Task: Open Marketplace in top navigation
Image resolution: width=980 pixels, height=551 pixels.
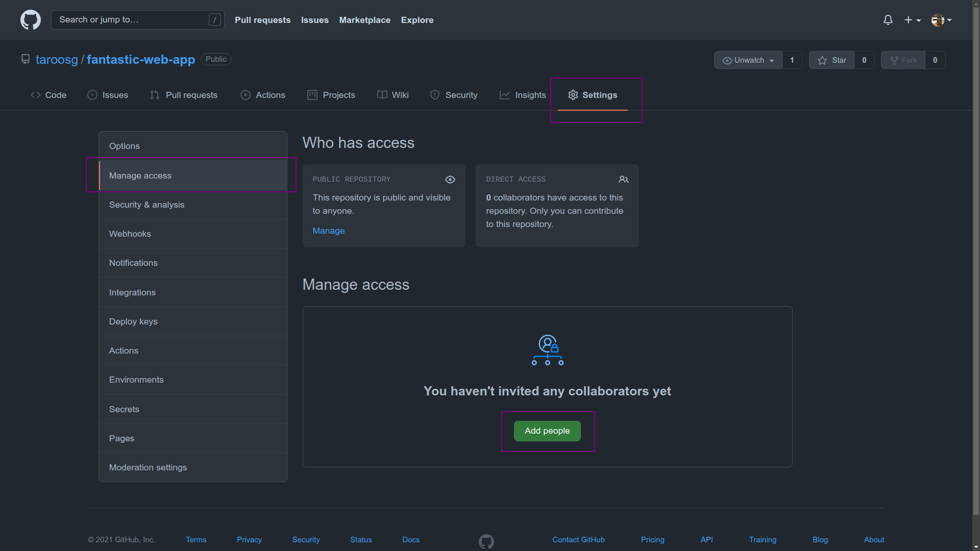Action: (365, 20)
